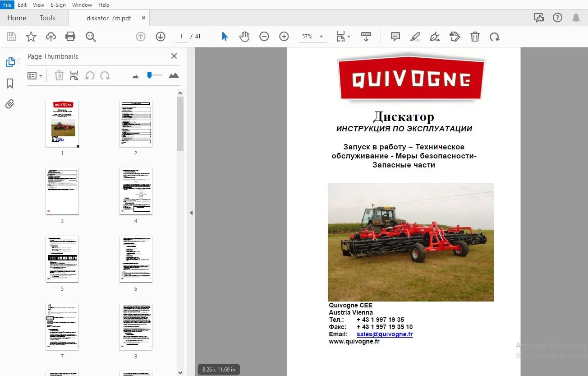The height and width of the screenshot is (376, 588).
Task: Close the diskator_7m.pdf tab
Action: click(143, 18)
